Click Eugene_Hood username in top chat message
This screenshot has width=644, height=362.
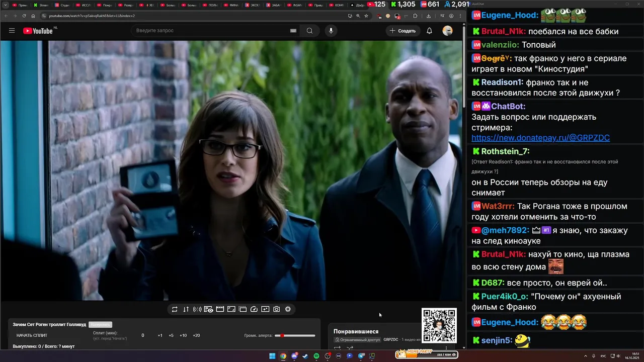coord(510,15)
